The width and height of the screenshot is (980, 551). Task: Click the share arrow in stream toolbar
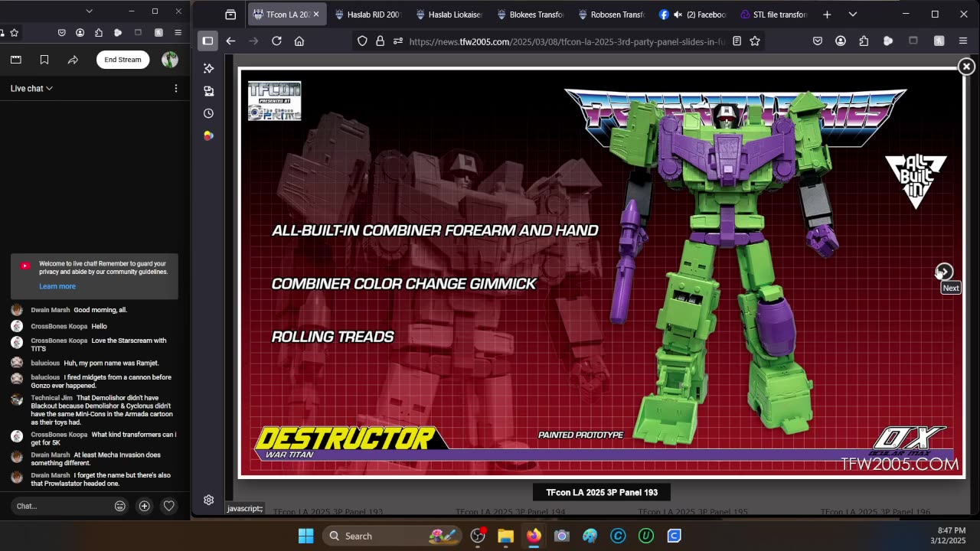73,60
